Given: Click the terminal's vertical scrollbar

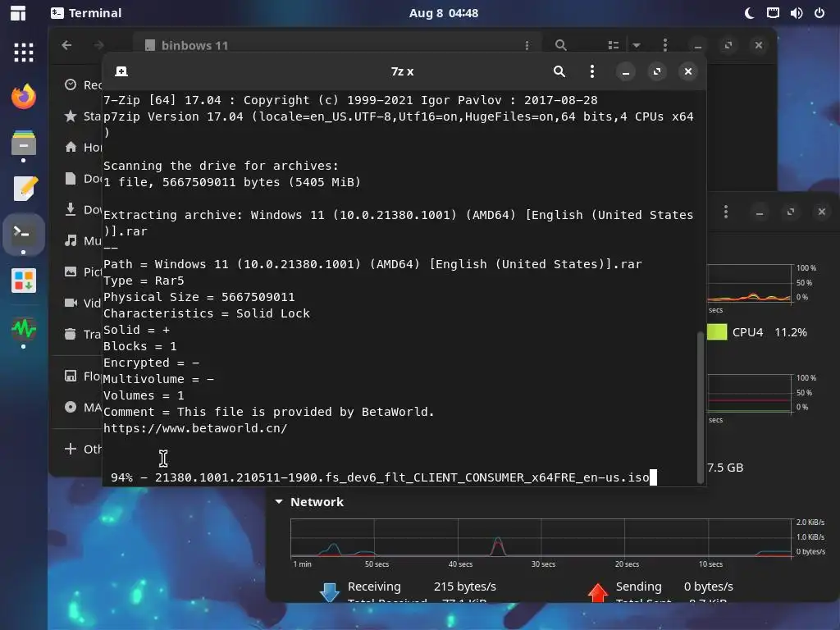Looking at the screenshot, I should tap(701, 407).
